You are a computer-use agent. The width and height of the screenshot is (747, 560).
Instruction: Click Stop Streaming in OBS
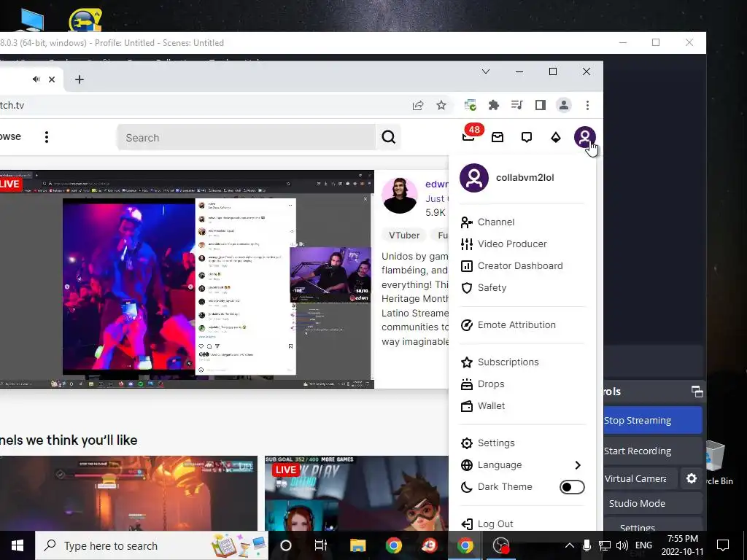tap(653, 420)
